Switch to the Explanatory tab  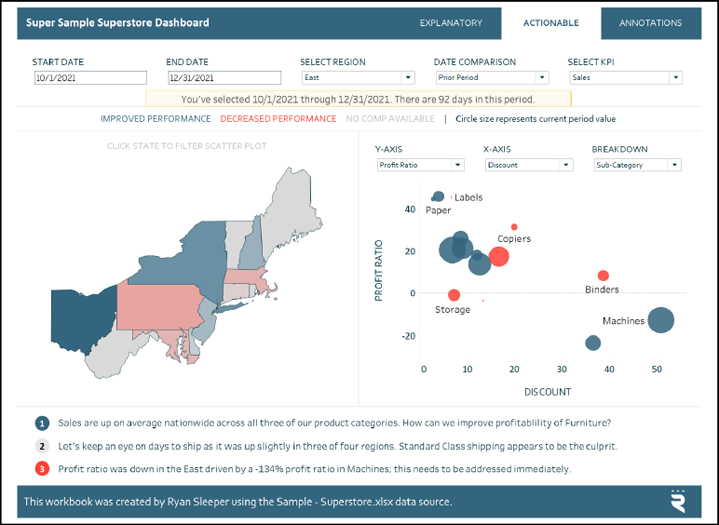click(451, 23)
